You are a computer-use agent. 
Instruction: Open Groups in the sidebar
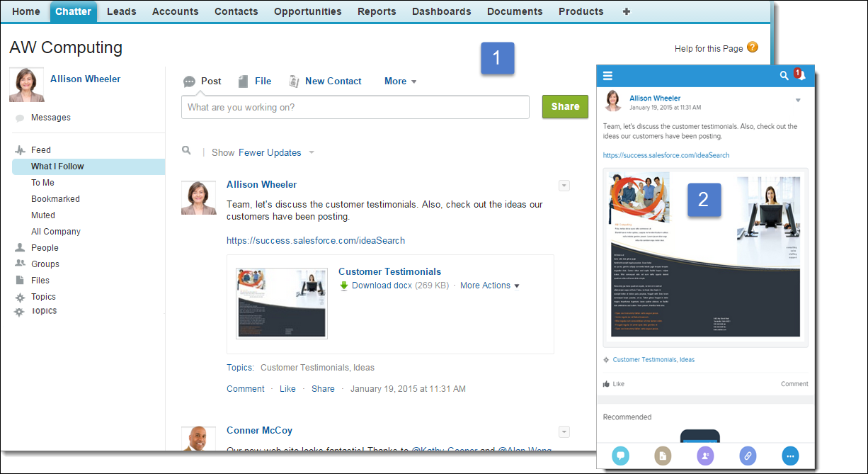[45, 264]
